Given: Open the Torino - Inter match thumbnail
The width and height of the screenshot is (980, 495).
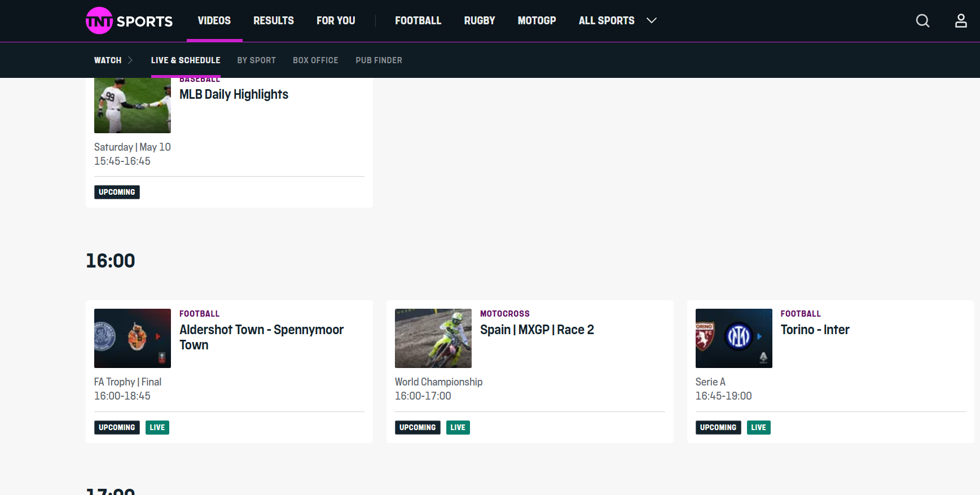Looking at the screenshot, I should click(x=734, y=338).
